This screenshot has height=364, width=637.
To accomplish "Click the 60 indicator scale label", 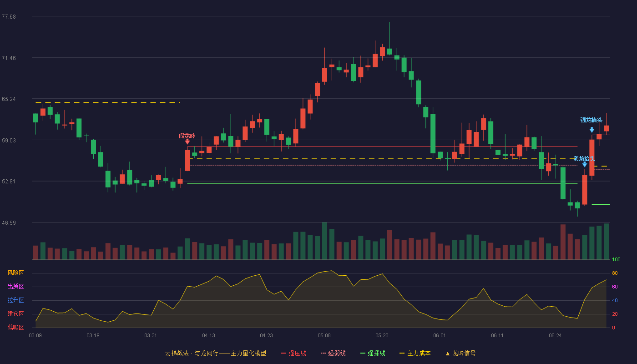I will 615,287.
